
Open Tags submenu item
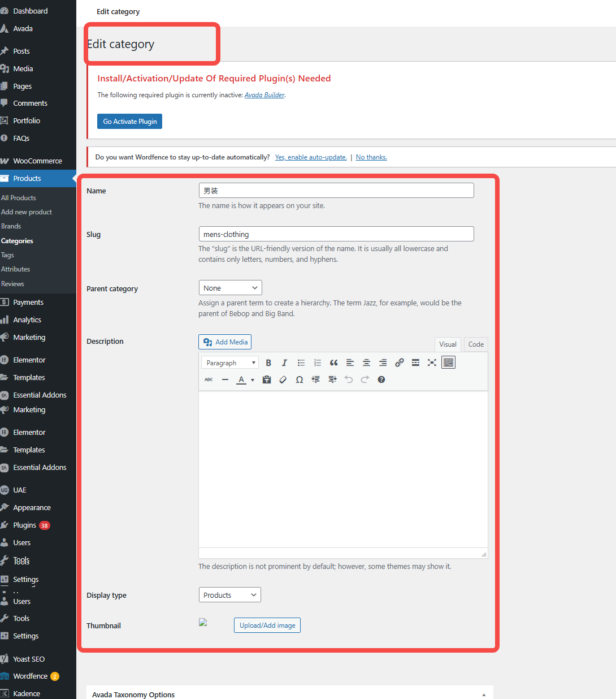(x=8, y=255)
